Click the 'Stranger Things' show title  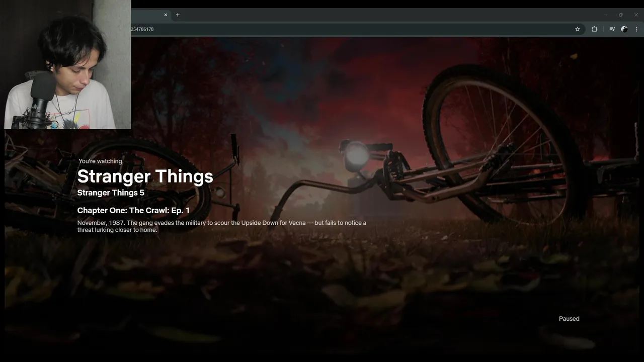tap(145, 176)
